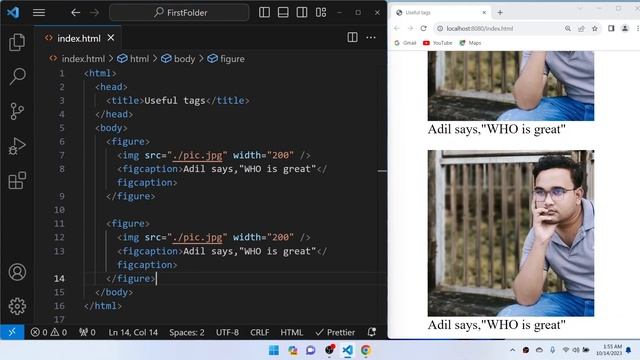Open the Search view in activity bar
This screenshot has height=360, width=640.
[17, 76]
